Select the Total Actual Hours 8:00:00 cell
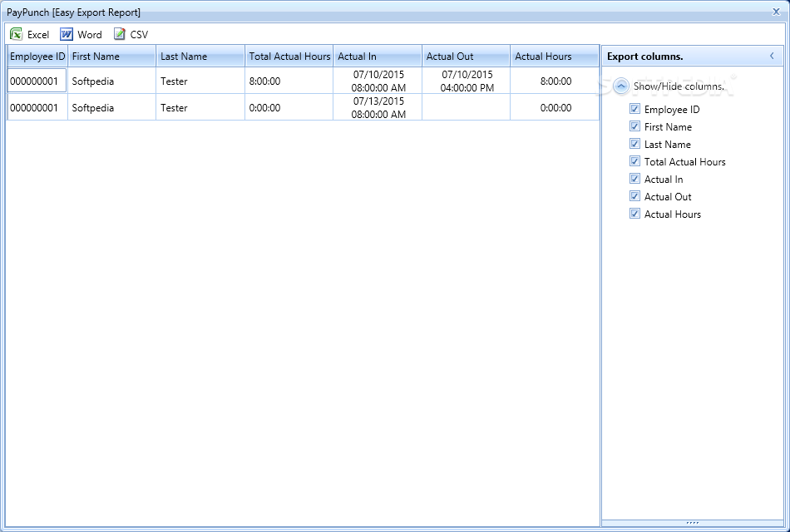790x532 pixels. coord(289,81)
